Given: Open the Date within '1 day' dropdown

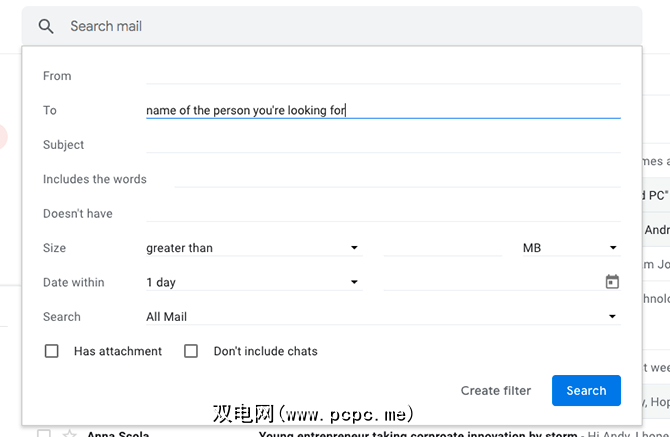Looking at the screenshot, I should tap(252, 282).
